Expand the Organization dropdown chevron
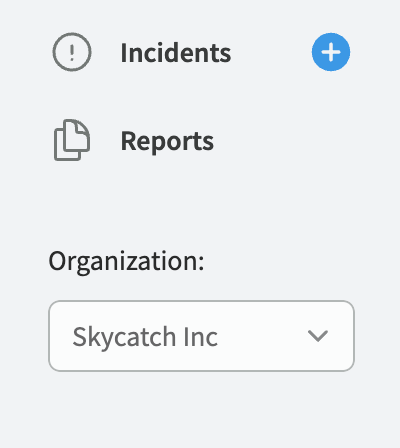The image size is (400, 448). coord(318,336)
